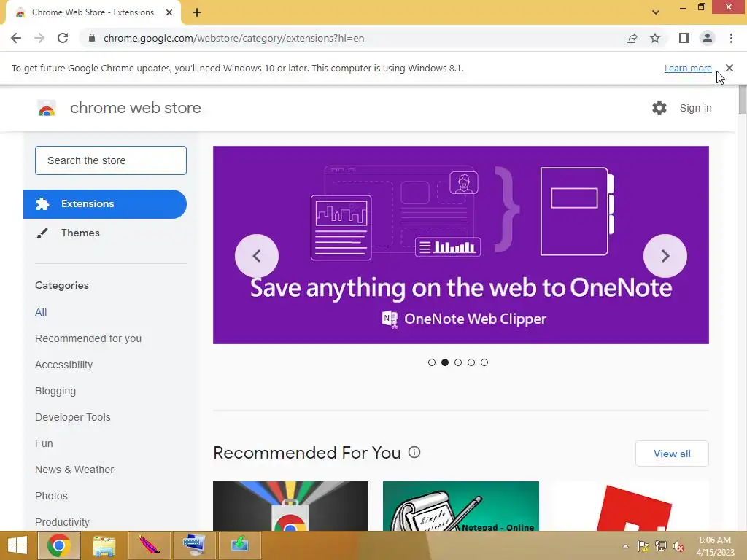Open File Explorer from the taskbar
Screen dimensions: 747x560
tap(104, 545)
